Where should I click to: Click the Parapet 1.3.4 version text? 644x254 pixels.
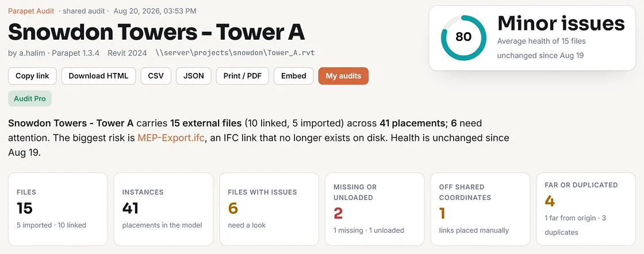click(75, 53)
